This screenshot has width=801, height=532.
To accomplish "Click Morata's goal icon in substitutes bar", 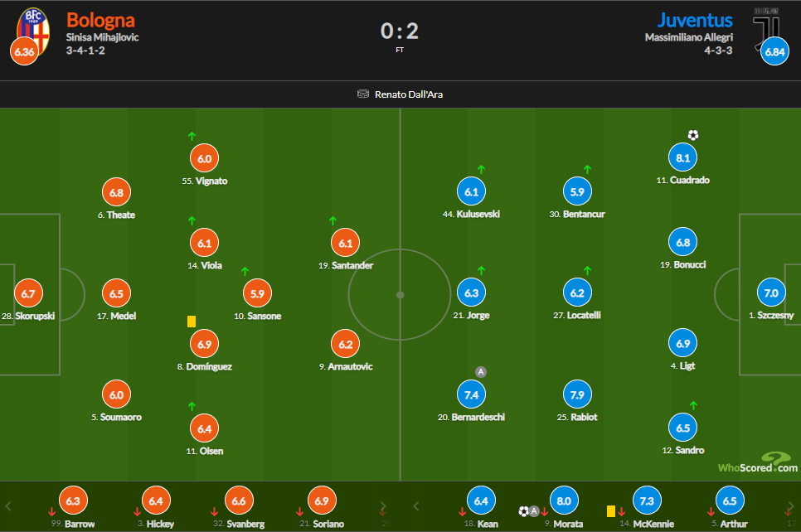I will click(x=523, y=511).
